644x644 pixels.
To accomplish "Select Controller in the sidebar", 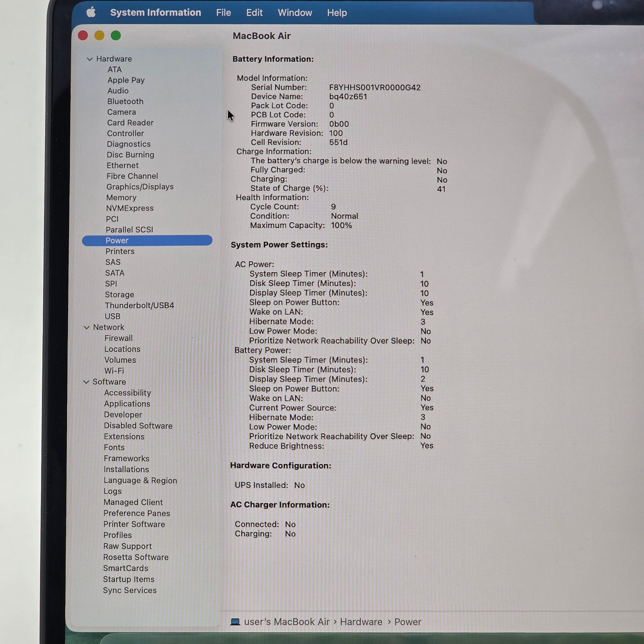I will 126,133.
